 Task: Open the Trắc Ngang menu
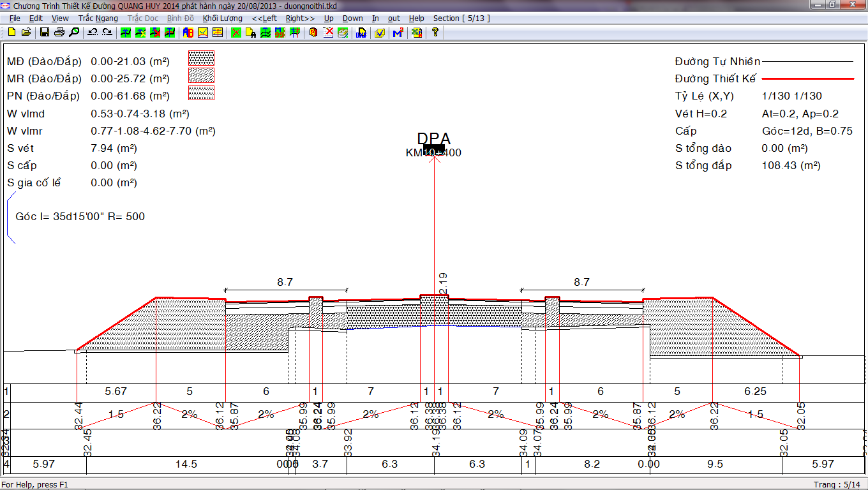98,19
